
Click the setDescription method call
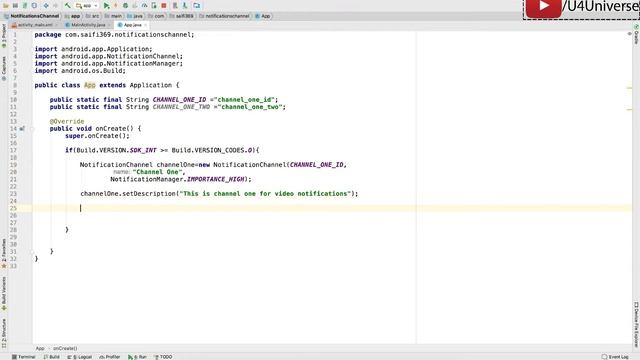coord(149,193)
